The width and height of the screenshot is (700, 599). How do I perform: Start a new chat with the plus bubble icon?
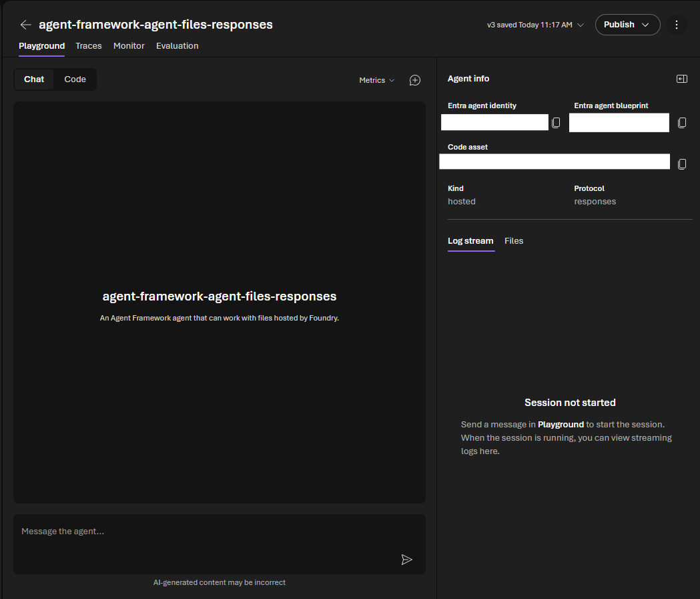[415, 80]
